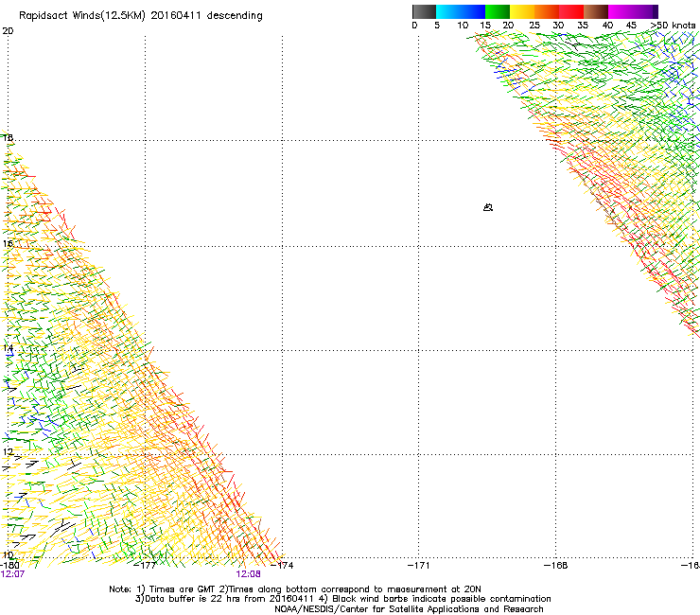Click the brown 35-40 knots color swatch
This screenshot has width=700, height=615.
(x=596, y=11)
